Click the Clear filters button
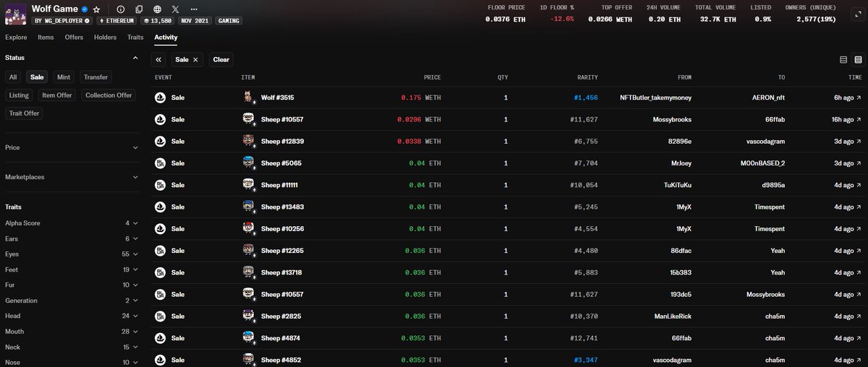The width and height of the screenshot is (868, 367). click(221, 59)
